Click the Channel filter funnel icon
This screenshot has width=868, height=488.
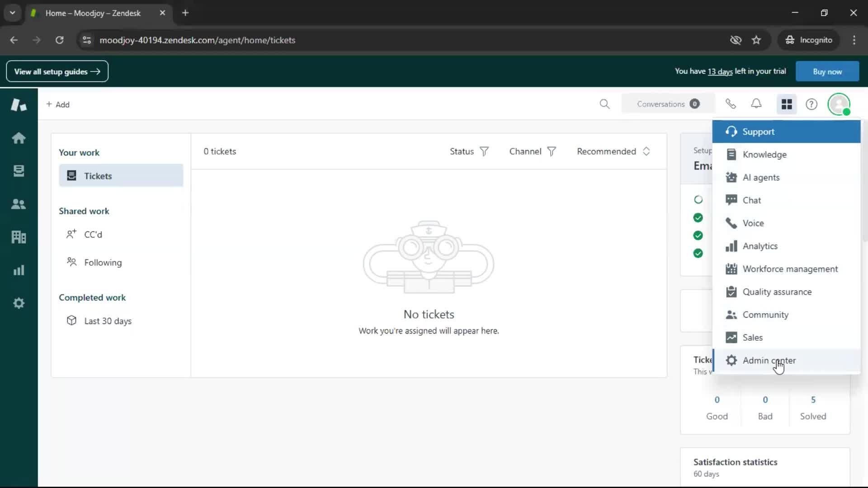(x=552, y=151)
